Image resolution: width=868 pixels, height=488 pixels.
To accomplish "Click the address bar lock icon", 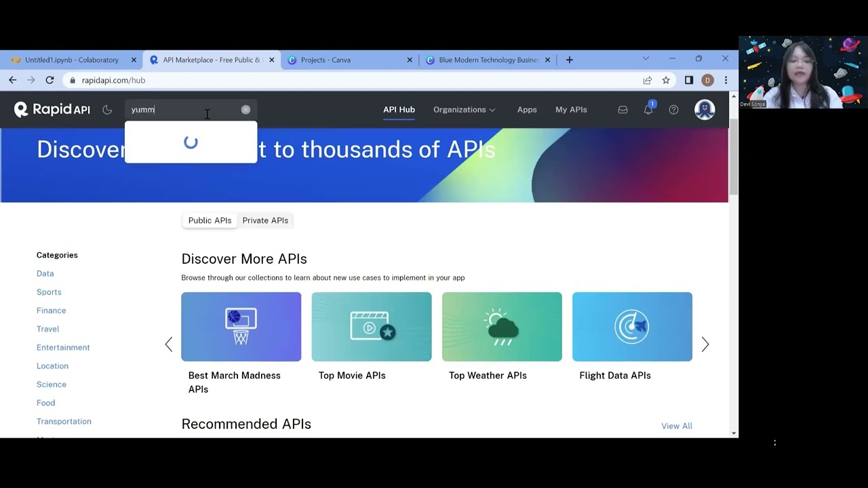I will 73,80.
